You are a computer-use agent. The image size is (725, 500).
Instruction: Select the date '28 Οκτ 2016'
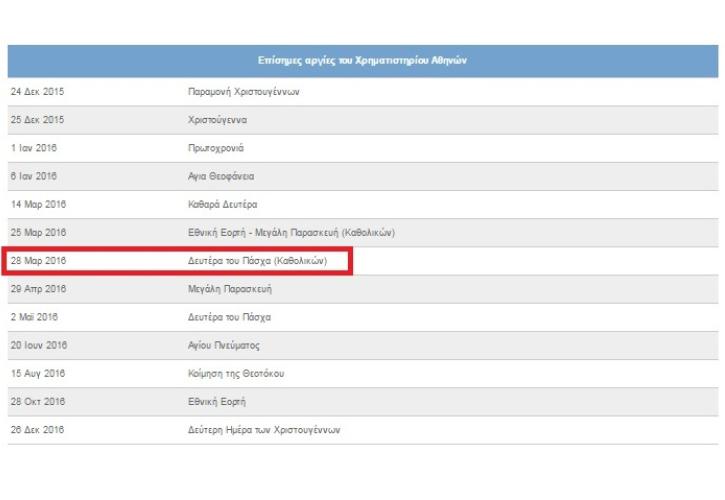[38, 402]
